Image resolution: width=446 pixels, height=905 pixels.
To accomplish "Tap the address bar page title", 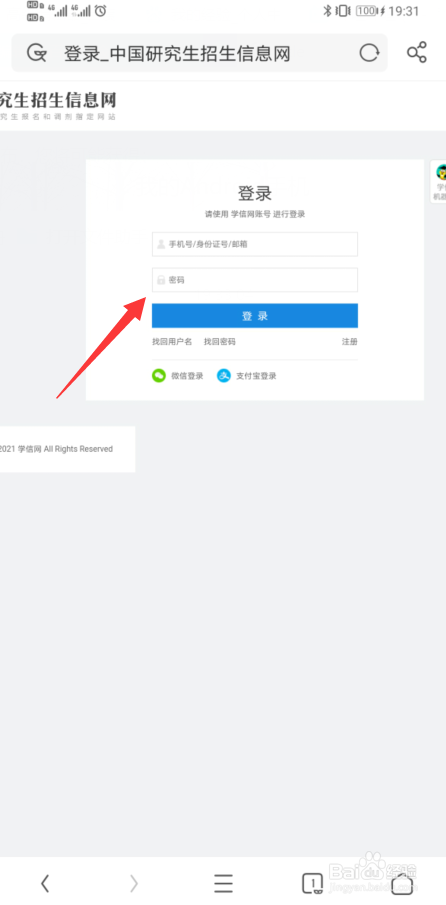I will [x=177, y=54].
